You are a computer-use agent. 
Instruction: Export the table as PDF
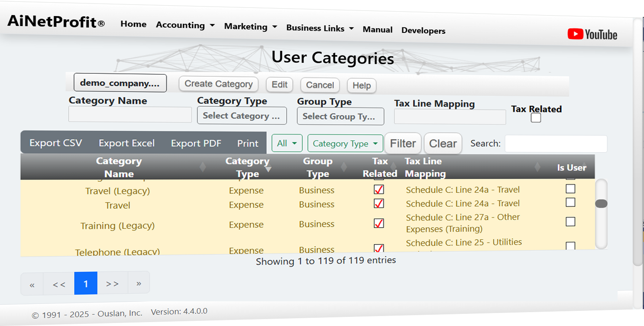click(196, 143)
